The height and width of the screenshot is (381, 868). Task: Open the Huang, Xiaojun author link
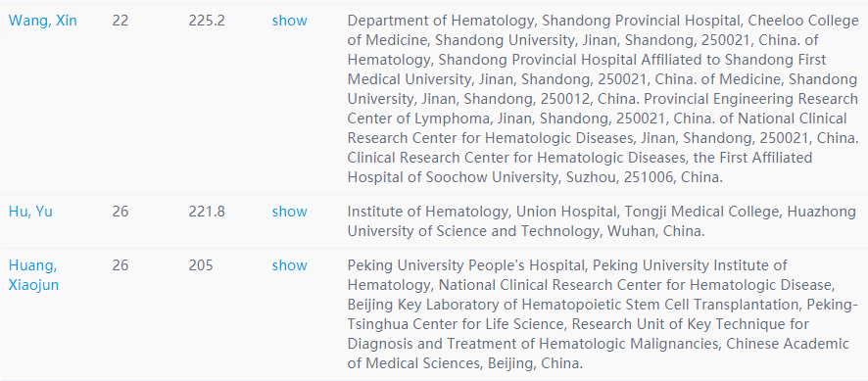click(x=33, y=275)
